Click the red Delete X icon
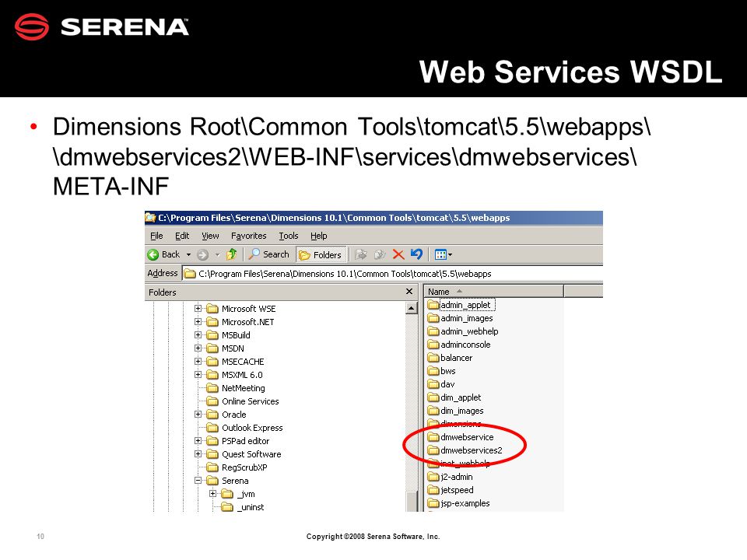Viewport: 747px width, 560px height. click(398, 255)
